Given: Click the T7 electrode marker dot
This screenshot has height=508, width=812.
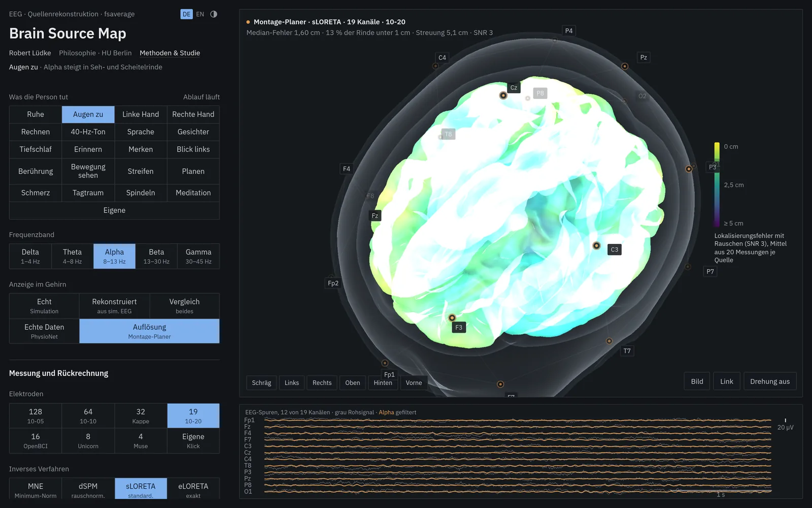Looking at the screenshot, I should coord(609,341).
